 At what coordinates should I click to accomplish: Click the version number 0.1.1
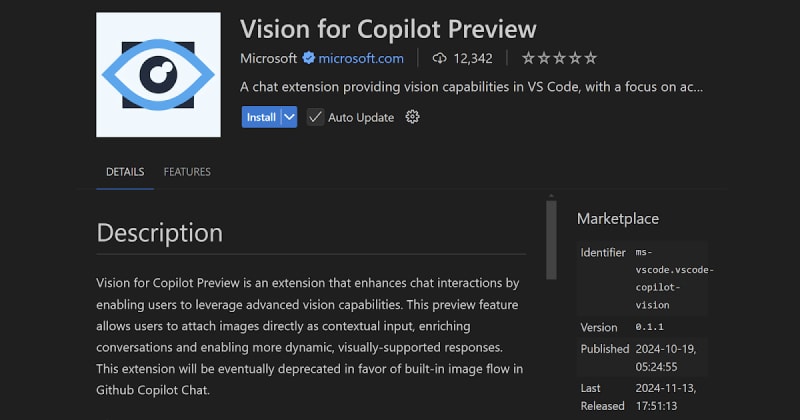click(x=651, y=328)
